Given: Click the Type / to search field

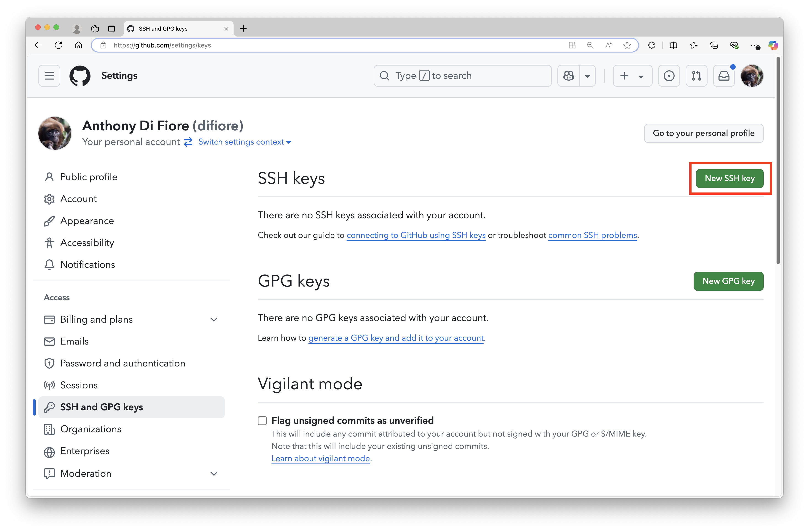Looking at the screenshot, I should (462, 75).
